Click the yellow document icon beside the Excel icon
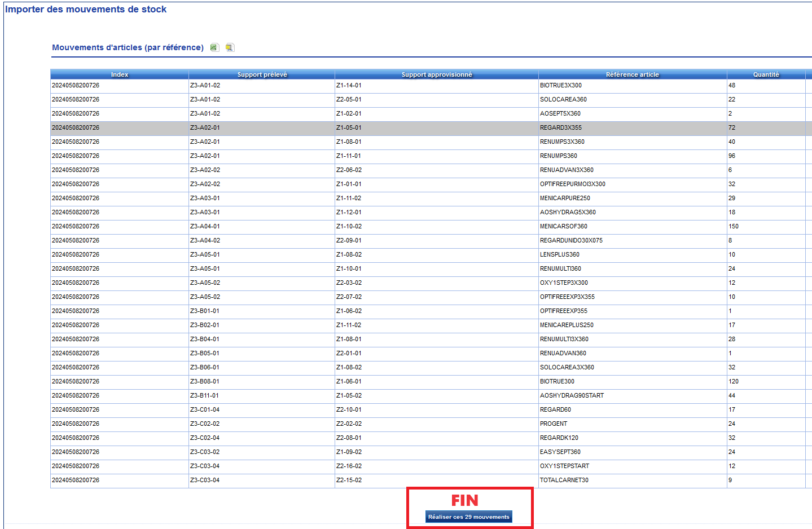812x529 pixels. (x=229, y=47)
